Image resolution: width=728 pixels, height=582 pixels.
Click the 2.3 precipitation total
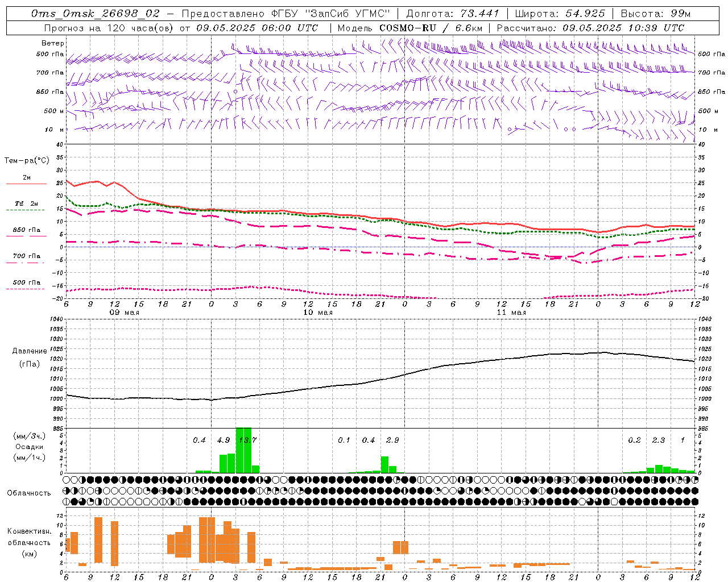pyautogui.click(x=659, y=440)
